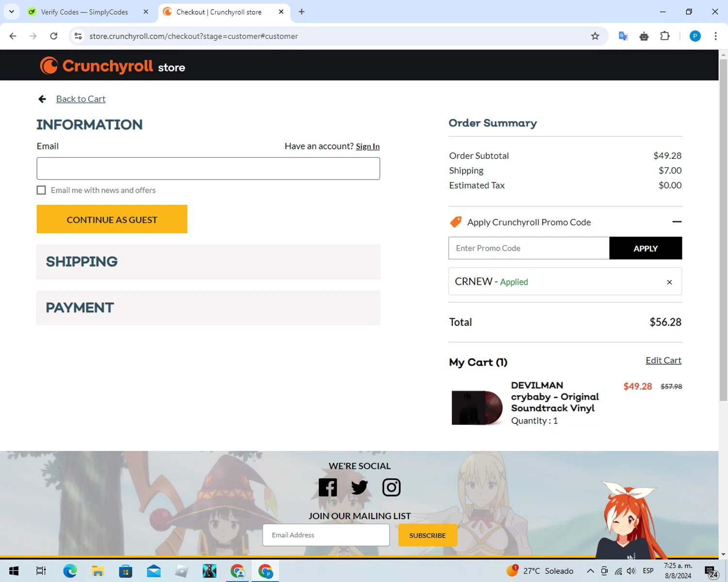Collapse the Apply Crunchyroll Promo Code section
Image resolution: width=728 pixels, height=582 pixels.
677,222
